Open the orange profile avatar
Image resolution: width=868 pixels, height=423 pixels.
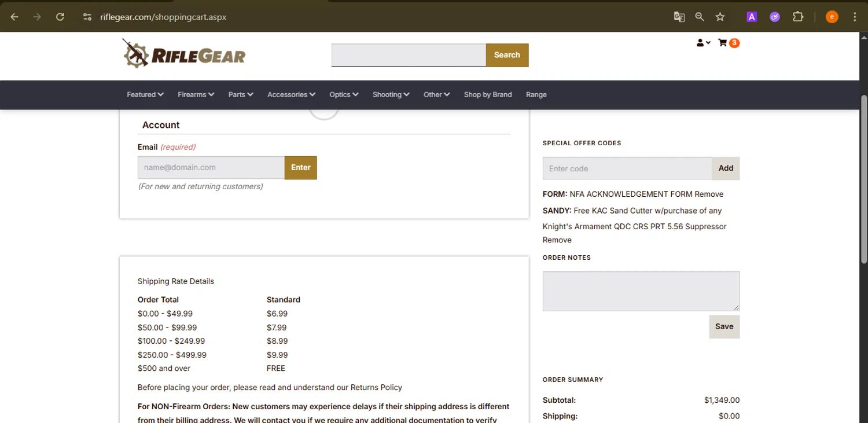(832, 17)
